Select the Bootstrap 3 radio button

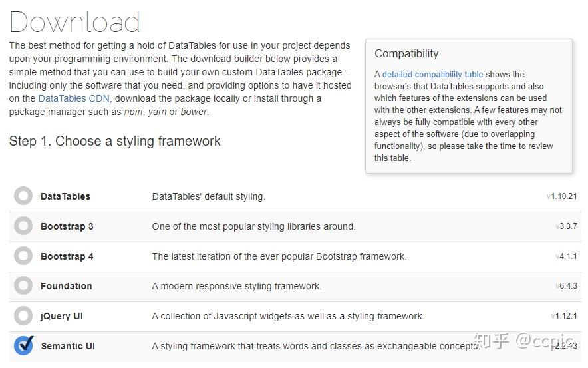coord(23,226)
